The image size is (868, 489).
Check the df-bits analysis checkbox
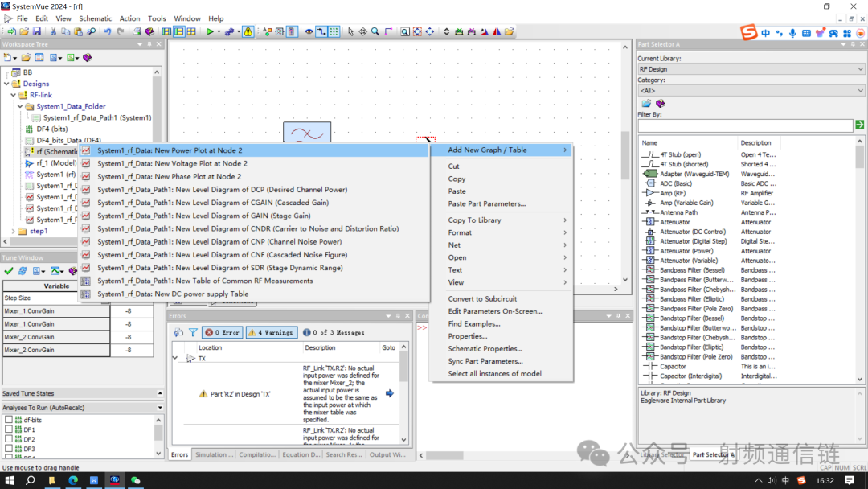click(x=9, y=420)
